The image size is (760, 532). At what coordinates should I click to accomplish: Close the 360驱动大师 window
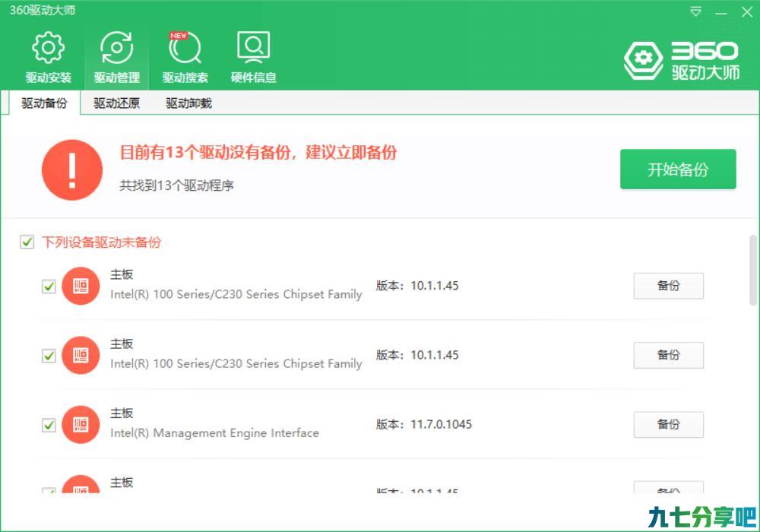(x=747, y=11)
